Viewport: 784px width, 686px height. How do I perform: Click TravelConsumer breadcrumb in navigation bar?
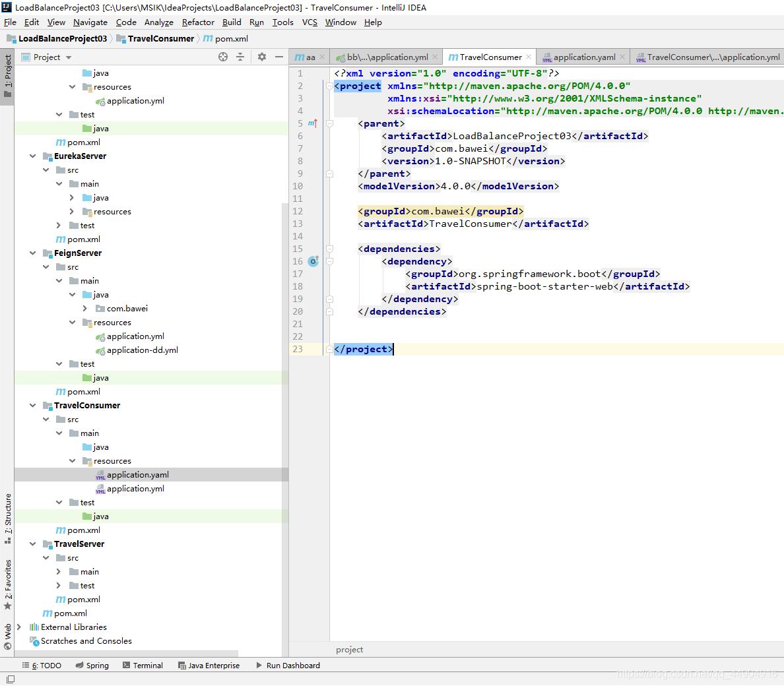pyautogui.click(x=156, y=38)
